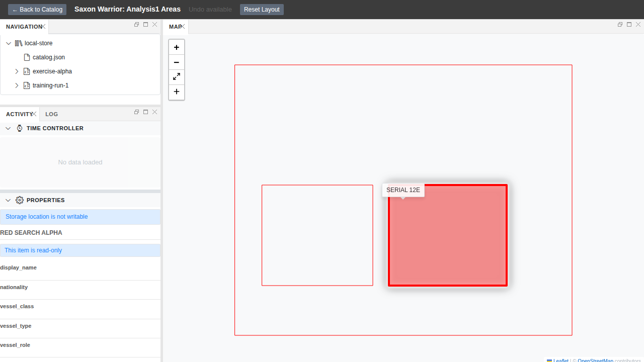Collapse the Properties section
This screenshot has height=362, width=644.
(8, 200)
